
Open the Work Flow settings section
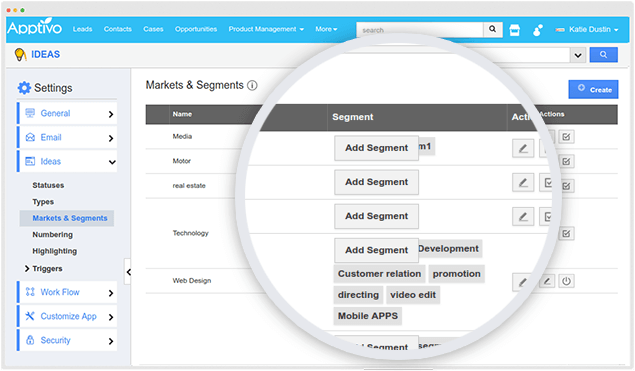coord(67,292)
